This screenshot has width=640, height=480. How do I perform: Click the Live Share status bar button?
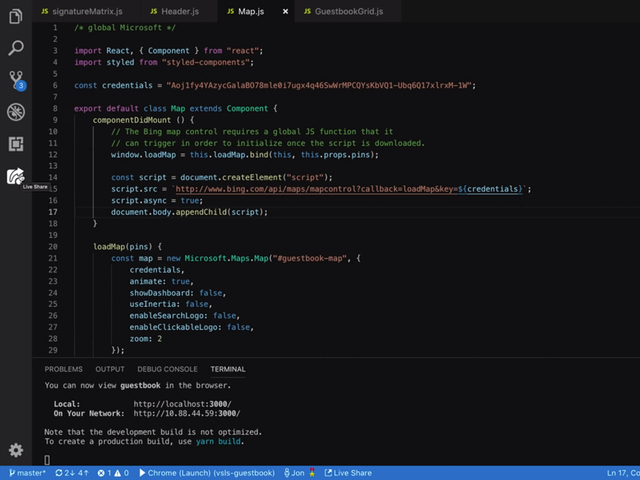click(x=346, y=472)
